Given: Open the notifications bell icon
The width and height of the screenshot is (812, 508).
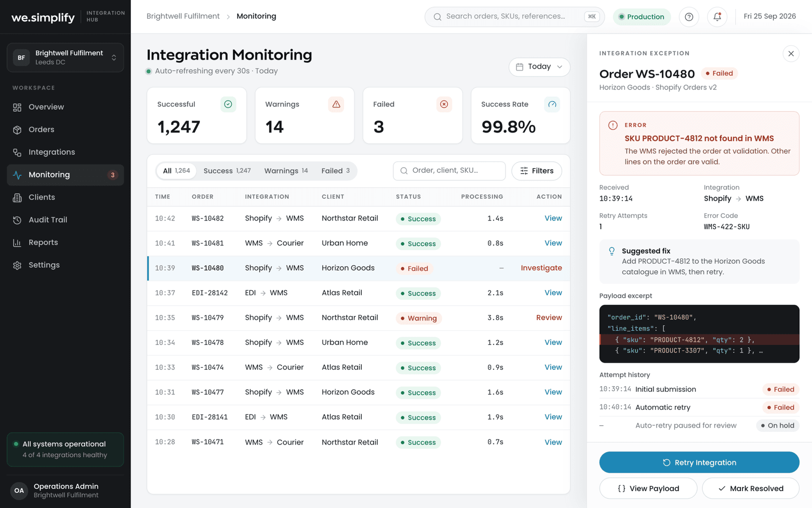Looking at the screenshot, I should pos(717,17).
